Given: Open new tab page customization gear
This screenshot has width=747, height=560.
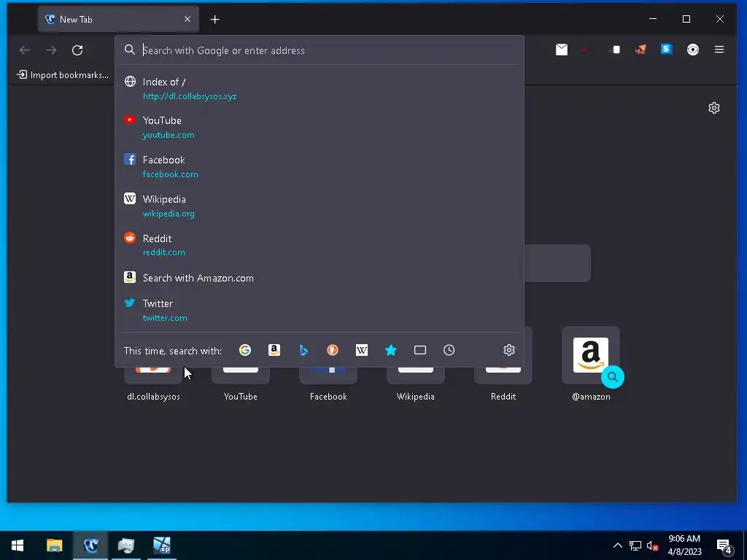Looking at the screenshot, I should tap(713, 108).
